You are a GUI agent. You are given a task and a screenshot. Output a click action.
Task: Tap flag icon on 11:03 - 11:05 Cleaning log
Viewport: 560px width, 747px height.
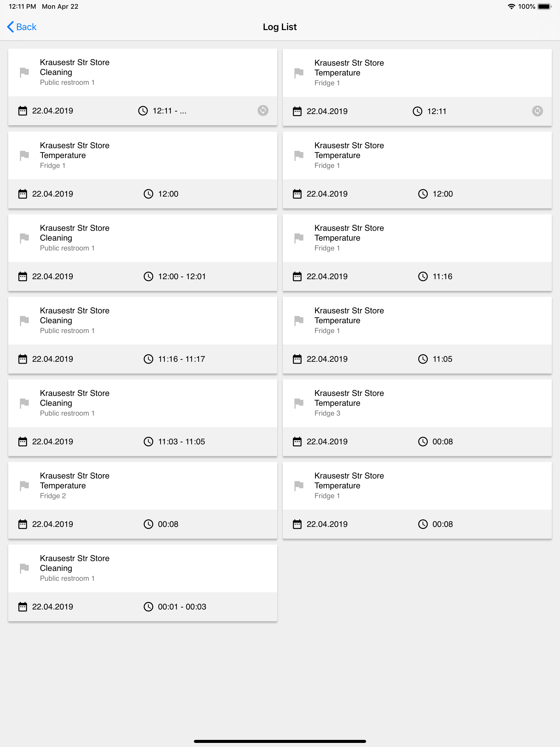pyautogui.click(x=24, y=403)
